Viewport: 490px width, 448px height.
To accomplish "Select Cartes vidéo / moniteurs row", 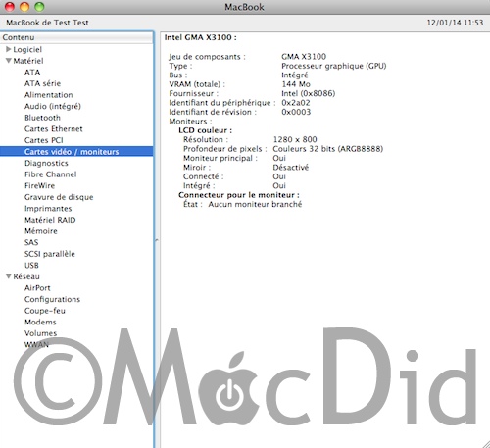I will [x=76, y=152].
